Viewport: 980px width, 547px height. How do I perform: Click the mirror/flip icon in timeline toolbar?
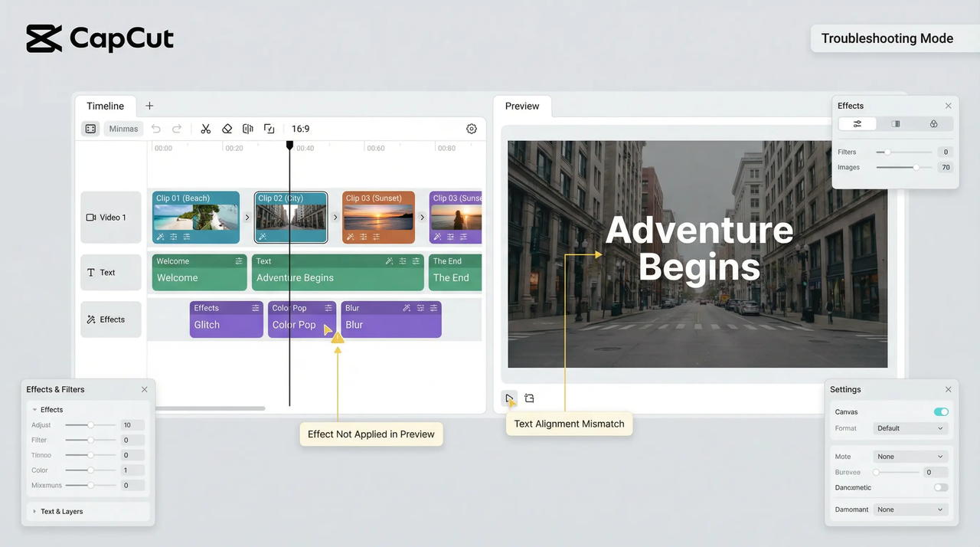click(x=248, y=129)
